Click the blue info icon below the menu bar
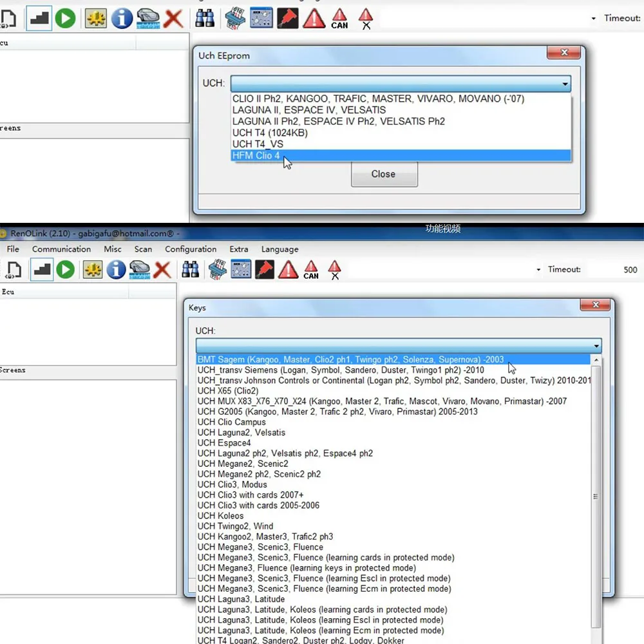This screenshot has height=644, width=644. click(x=116, y=269)
